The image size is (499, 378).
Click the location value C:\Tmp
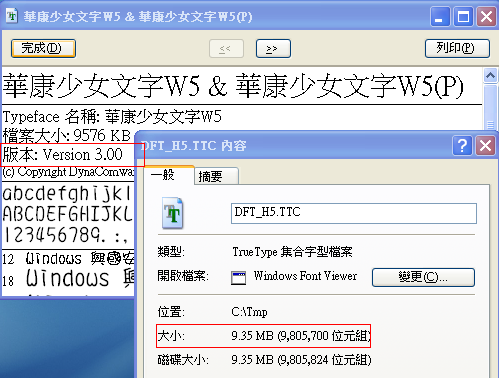(249, 312)
